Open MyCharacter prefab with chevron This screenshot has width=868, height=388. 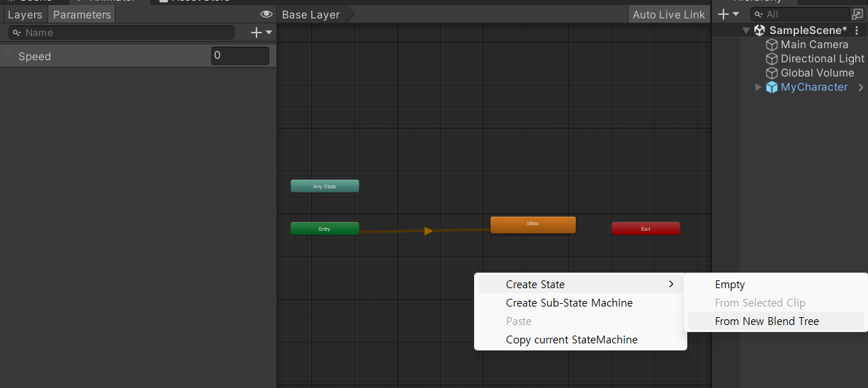861,88
